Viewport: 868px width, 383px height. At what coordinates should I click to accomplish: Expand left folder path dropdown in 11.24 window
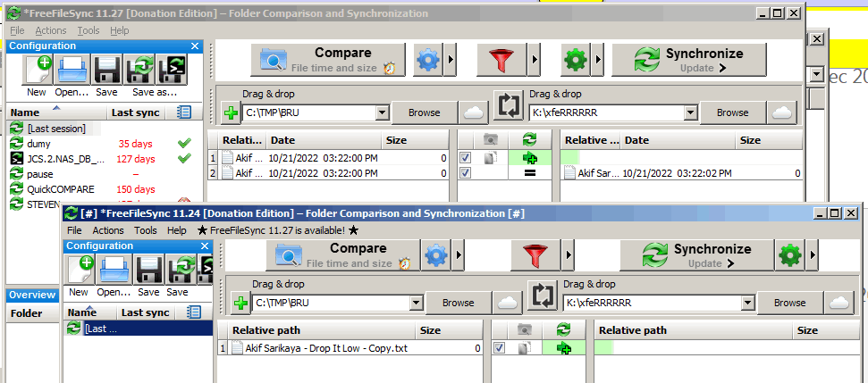point(416,303)
